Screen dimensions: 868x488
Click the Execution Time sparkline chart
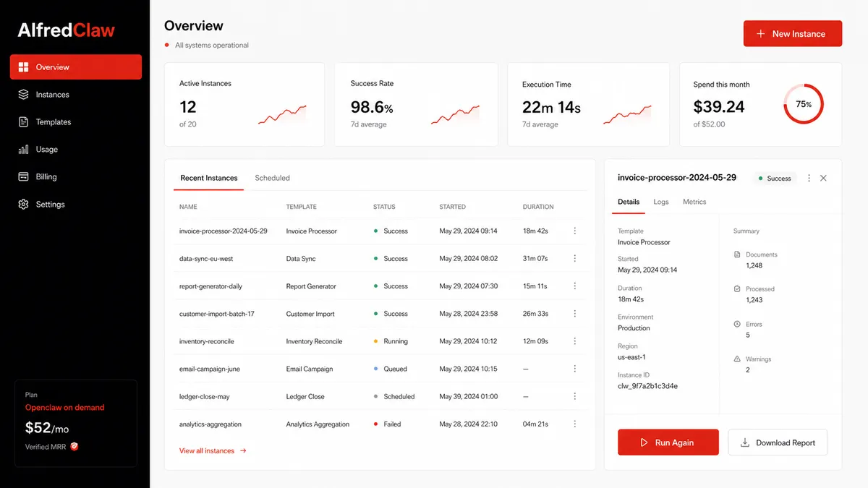(x=627, y=115)
